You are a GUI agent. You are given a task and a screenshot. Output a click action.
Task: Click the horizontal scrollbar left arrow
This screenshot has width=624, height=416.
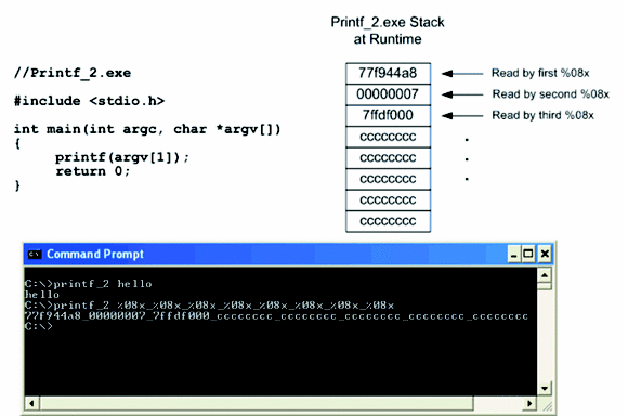32,404
